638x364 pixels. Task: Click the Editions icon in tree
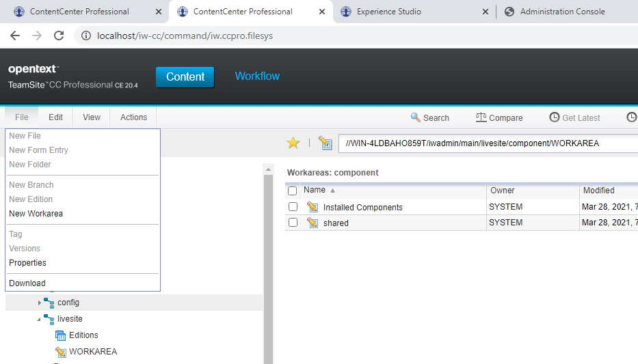(x=60, y=335)
